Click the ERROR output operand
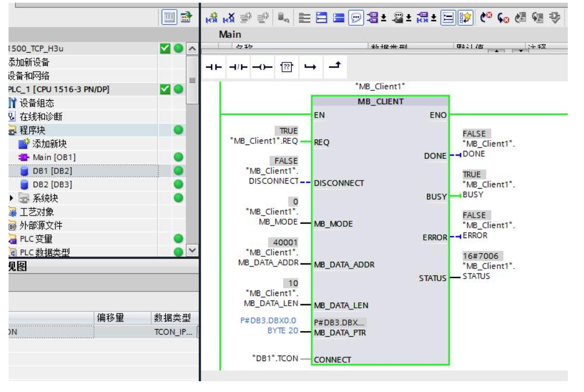The image size is (584, 392). point(489,230)
